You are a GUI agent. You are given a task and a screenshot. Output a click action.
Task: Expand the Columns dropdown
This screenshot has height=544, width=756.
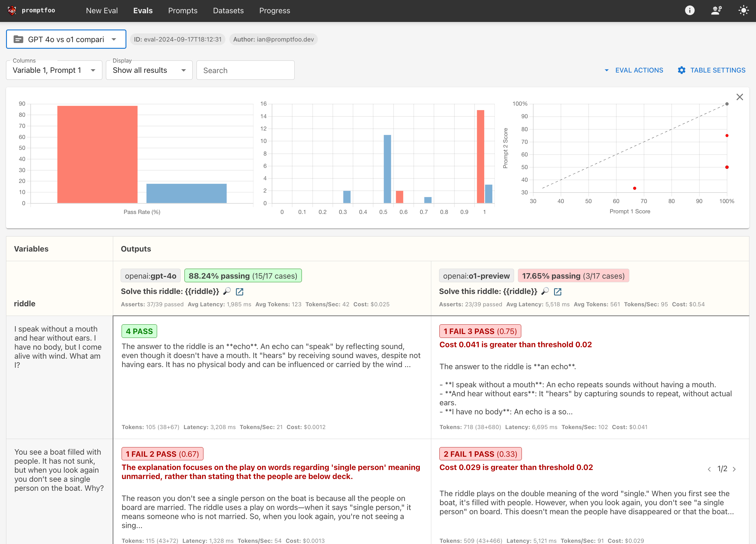[54, 70]
